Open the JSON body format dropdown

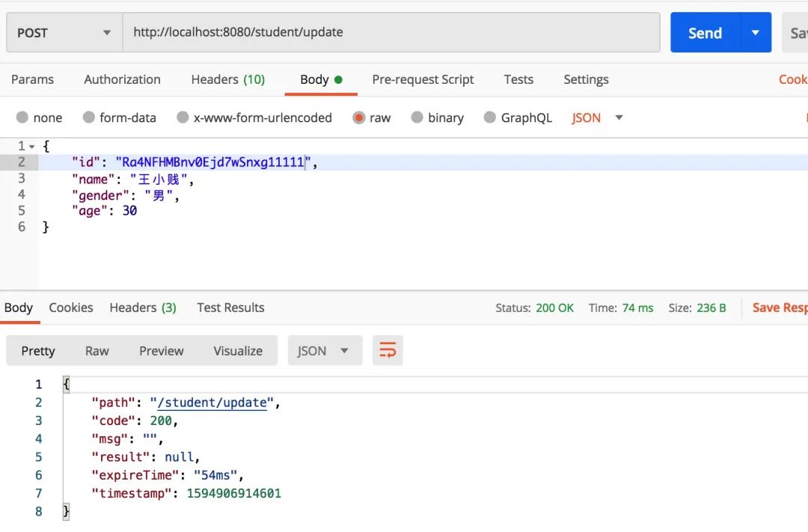pos(598,117)
